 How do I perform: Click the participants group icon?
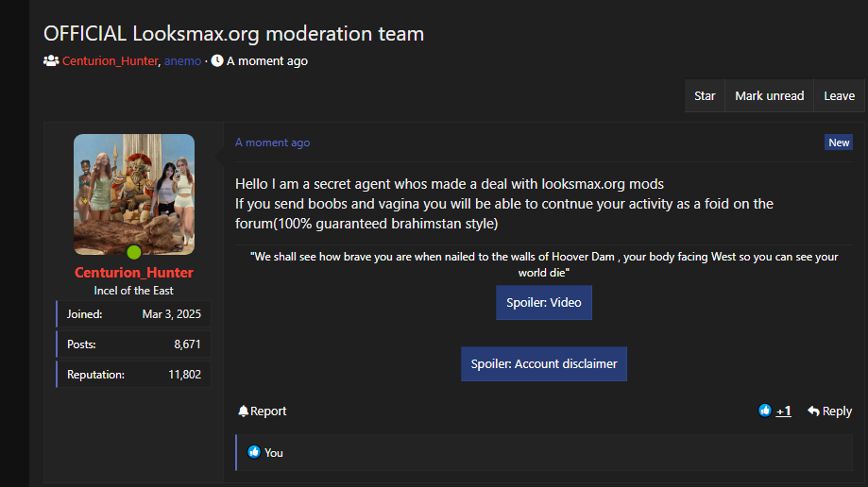point(51,61)
